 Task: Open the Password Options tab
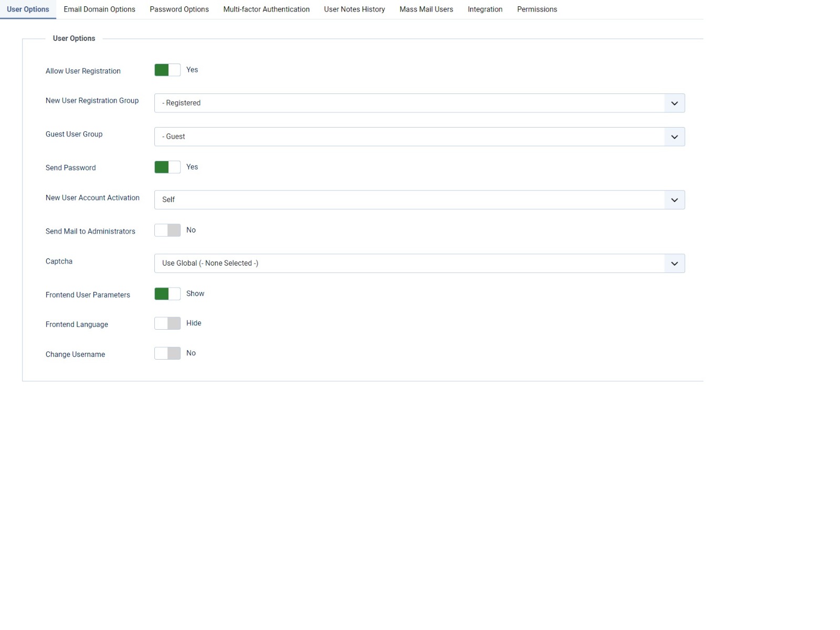179,9
